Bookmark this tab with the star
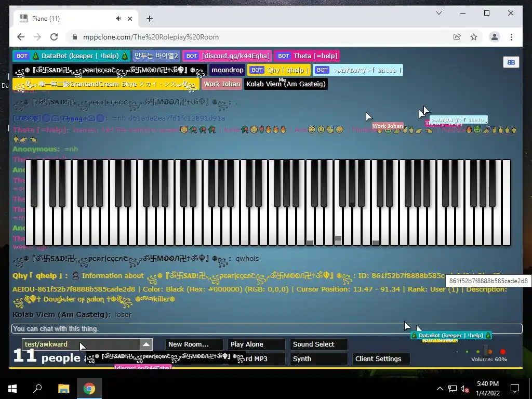 tap(474, 37)
